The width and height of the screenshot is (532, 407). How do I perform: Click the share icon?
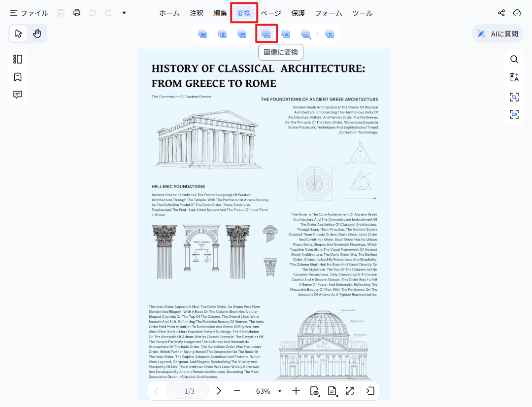[501, 13]
